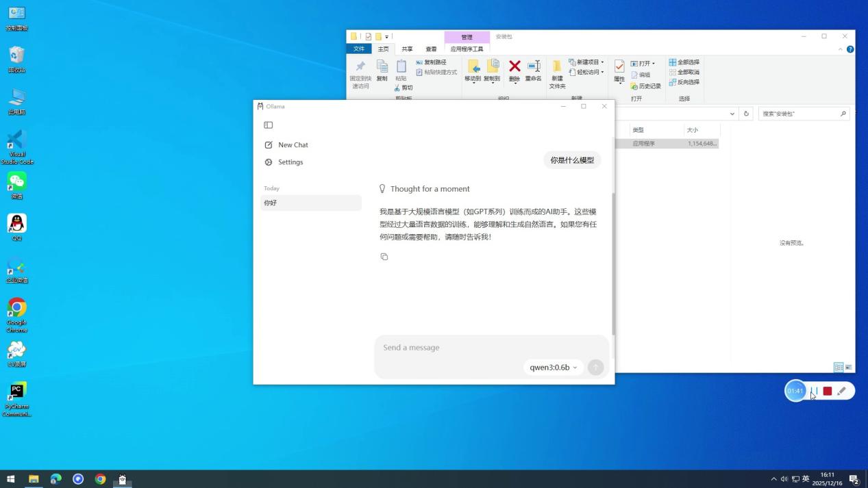Switch to details view in Explorer status bar
This screenshot has width=868, height=488.
(x=838, y=368)
